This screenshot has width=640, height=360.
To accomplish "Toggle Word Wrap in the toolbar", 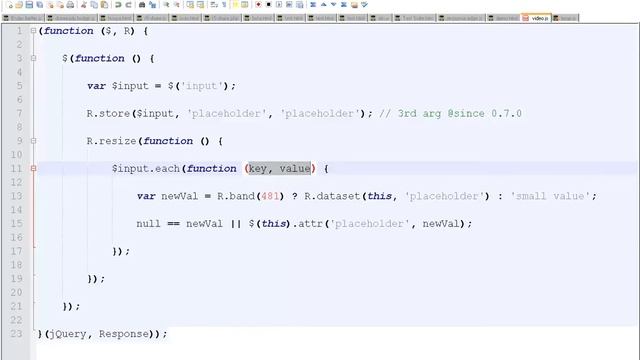I will [213, 5].
